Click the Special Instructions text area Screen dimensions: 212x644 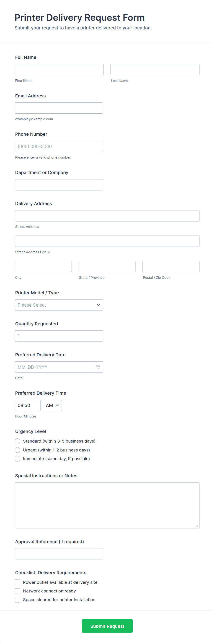tap(107, 505)
